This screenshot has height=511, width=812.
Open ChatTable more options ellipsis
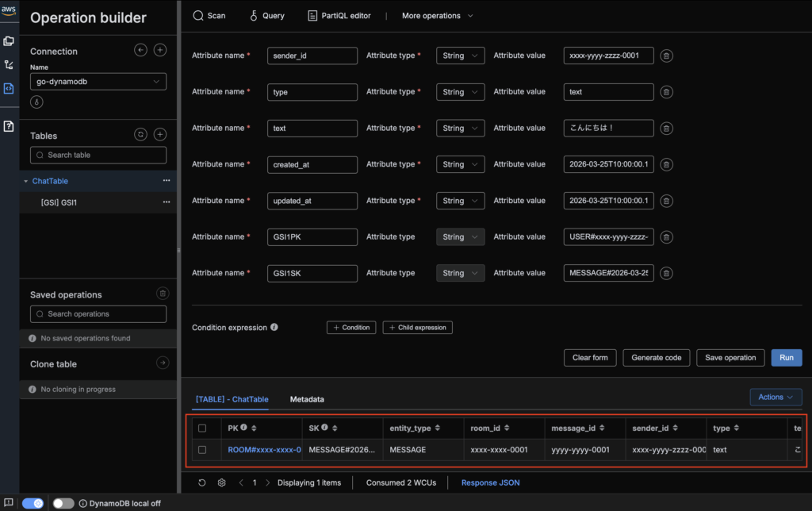point(167,181)
